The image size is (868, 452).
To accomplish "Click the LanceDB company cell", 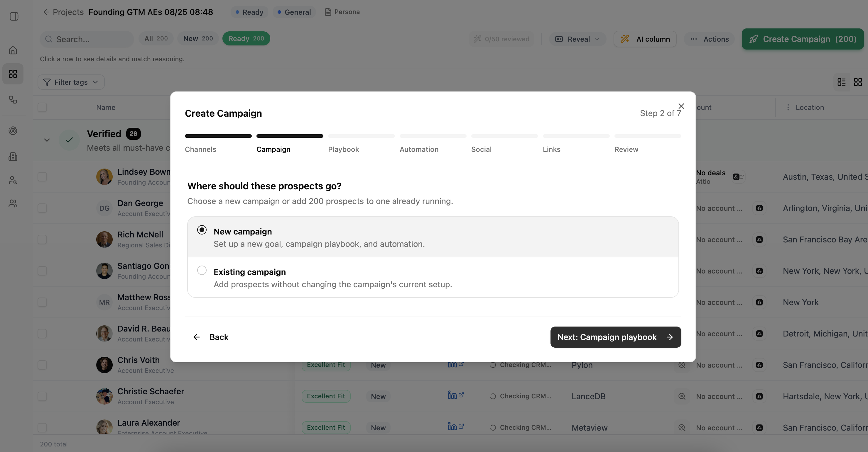I will pyautogui.click(x=588, y=397).
